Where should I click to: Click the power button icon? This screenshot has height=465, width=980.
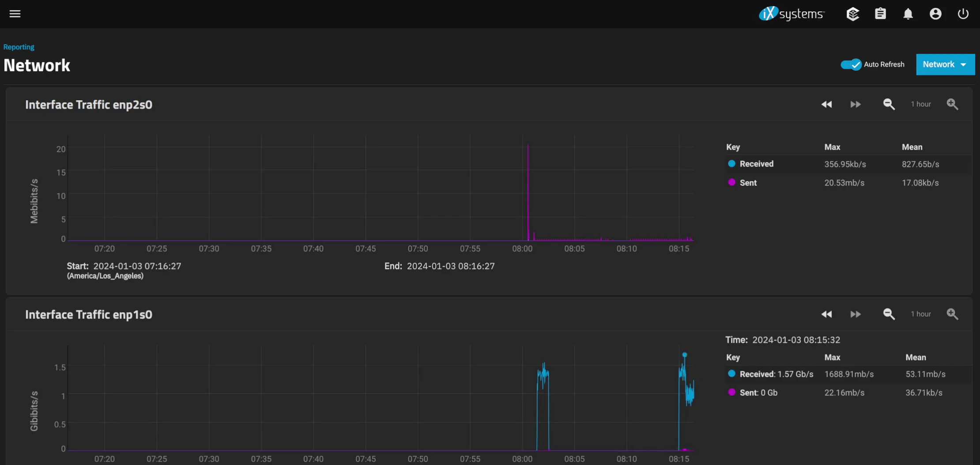coord(963,14)
